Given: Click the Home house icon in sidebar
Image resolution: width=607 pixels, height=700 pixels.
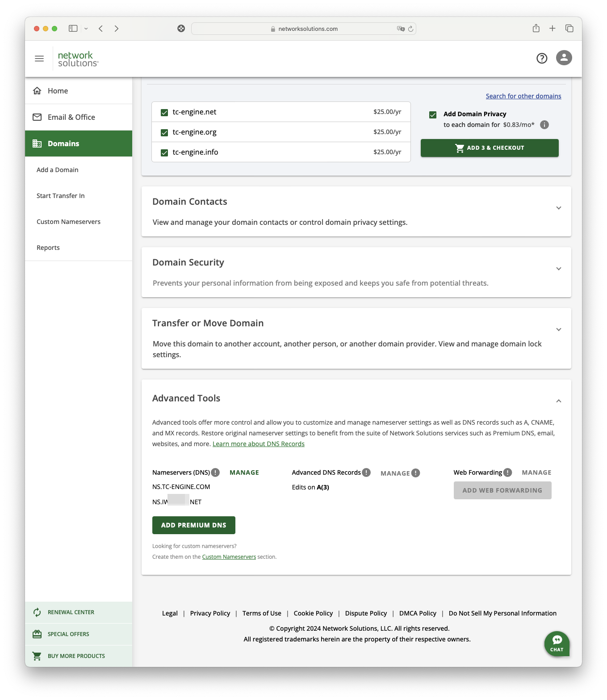Looking at the screenshot, I should coord(38,91).
